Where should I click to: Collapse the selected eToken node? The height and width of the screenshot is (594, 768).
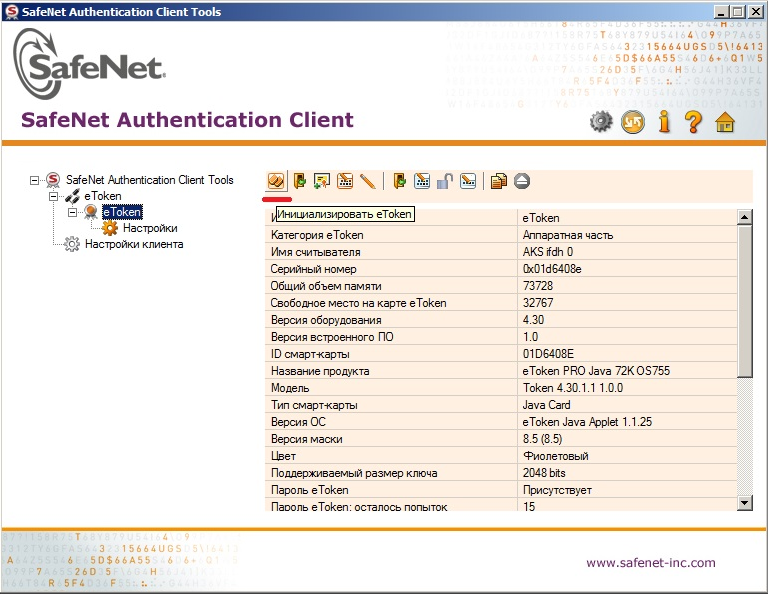pyautogui.click(x=72, y=213)
